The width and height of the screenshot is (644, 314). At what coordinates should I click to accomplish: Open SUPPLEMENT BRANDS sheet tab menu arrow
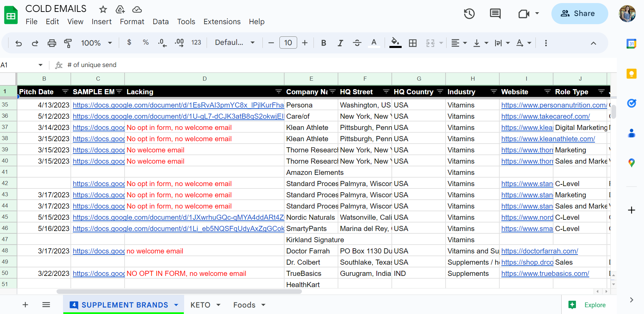[176, 305]
